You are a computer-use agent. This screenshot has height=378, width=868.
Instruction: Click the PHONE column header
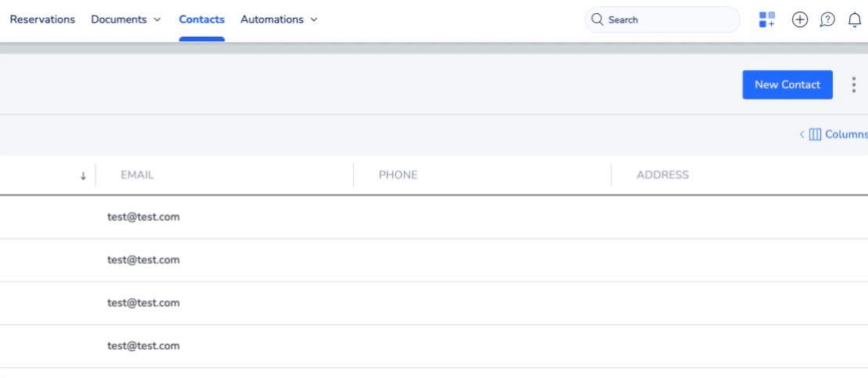(398, 175)
